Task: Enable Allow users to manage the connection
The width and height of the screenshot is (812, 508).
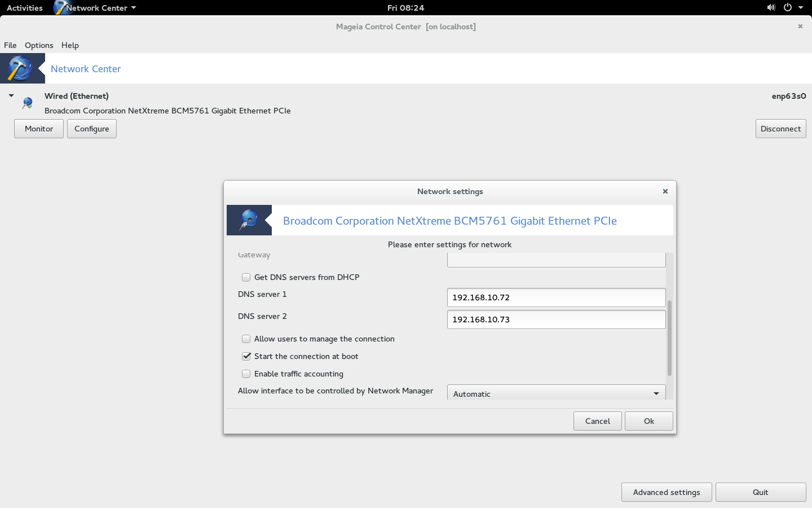Action: tap(246, 339)
